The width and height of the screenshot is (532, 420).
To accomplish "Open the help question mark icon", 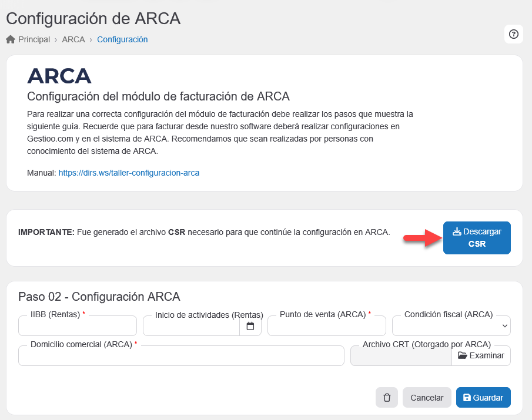I will click(513, 34).
